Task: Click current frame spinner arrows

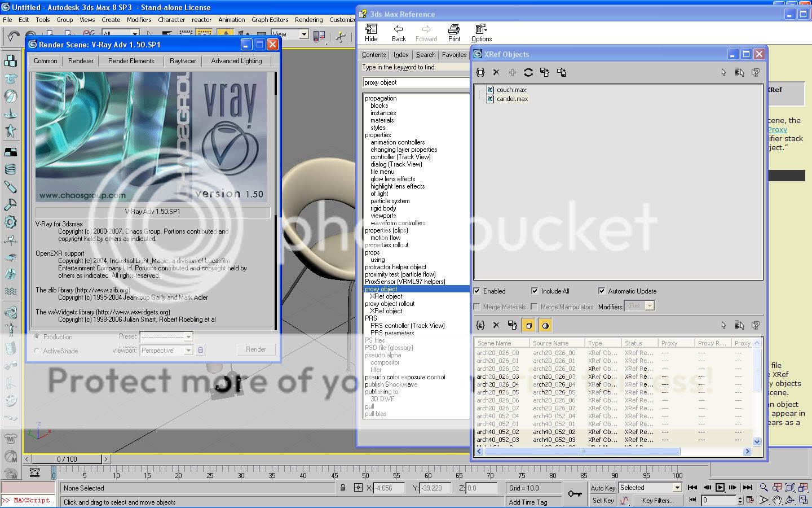Action: pos(740,500)
